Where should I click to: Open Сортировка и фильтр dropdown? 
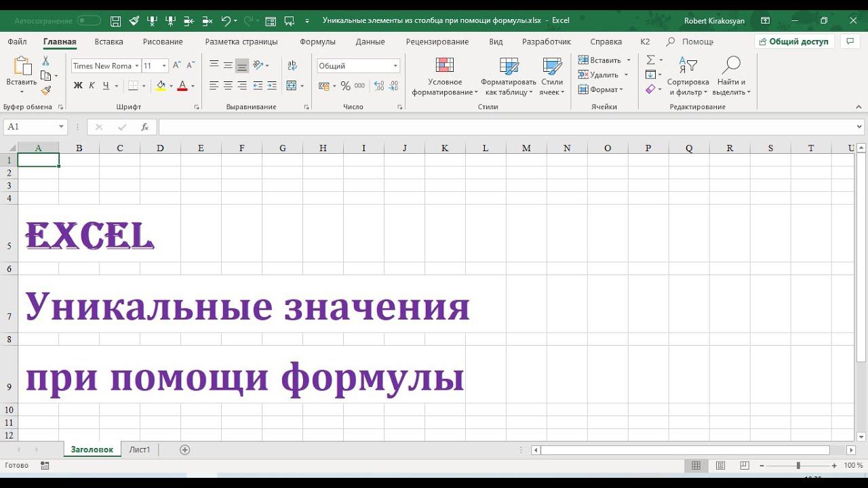pyautogui.click(x=688, y=77)
